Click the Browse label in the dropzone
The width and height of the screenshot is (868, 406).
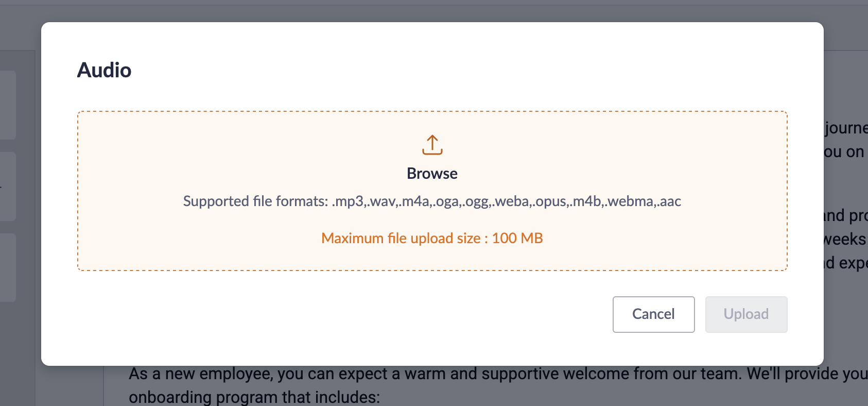click(432, 174)
